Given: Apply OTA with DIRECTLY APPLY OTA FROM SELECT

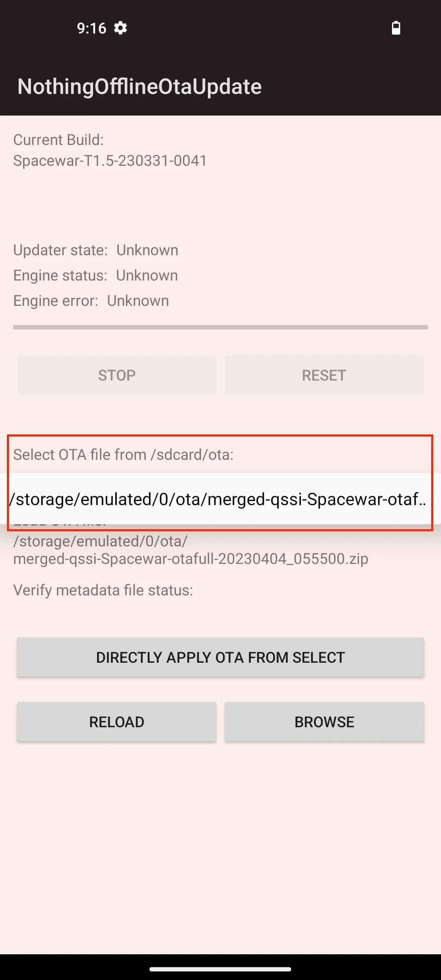Looking at the screenshot, I should pyautogui.click(x=220, y=657).
